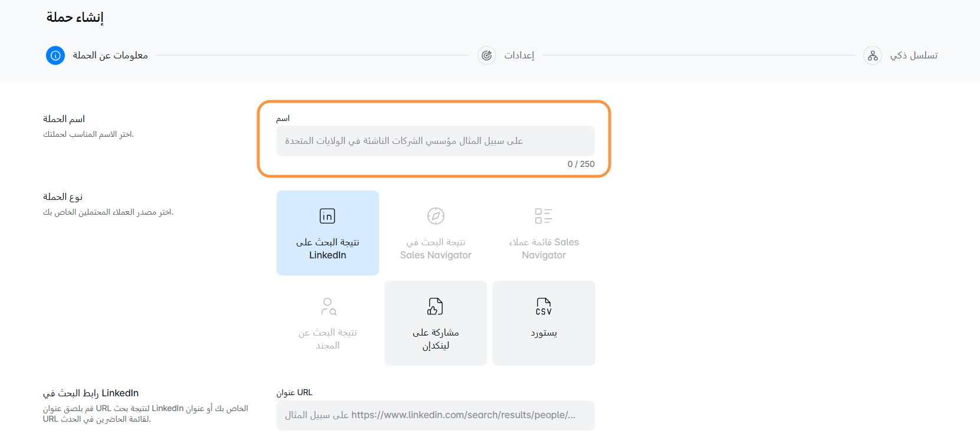Click the LinkedIn 'in' logo icon
The height and width of the screenshot is (437, 980).
327,216
